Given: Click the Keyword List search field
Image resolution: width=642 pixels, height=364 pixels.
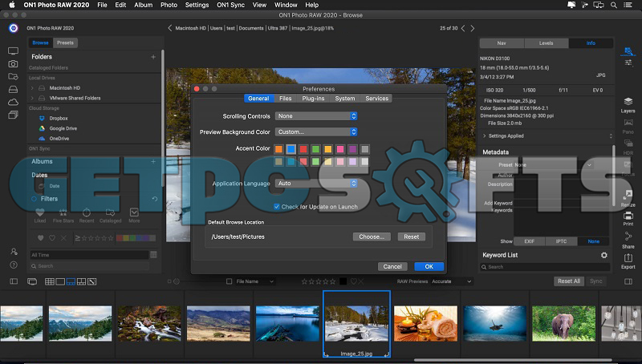Looking at the screenshot, I should [x=546, y=267].
